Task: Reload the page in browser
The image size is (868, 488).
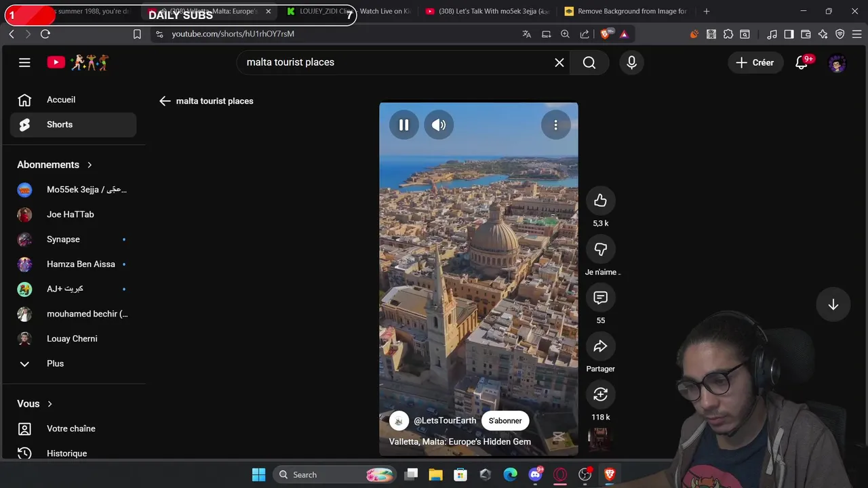Action: coord(45,34)
